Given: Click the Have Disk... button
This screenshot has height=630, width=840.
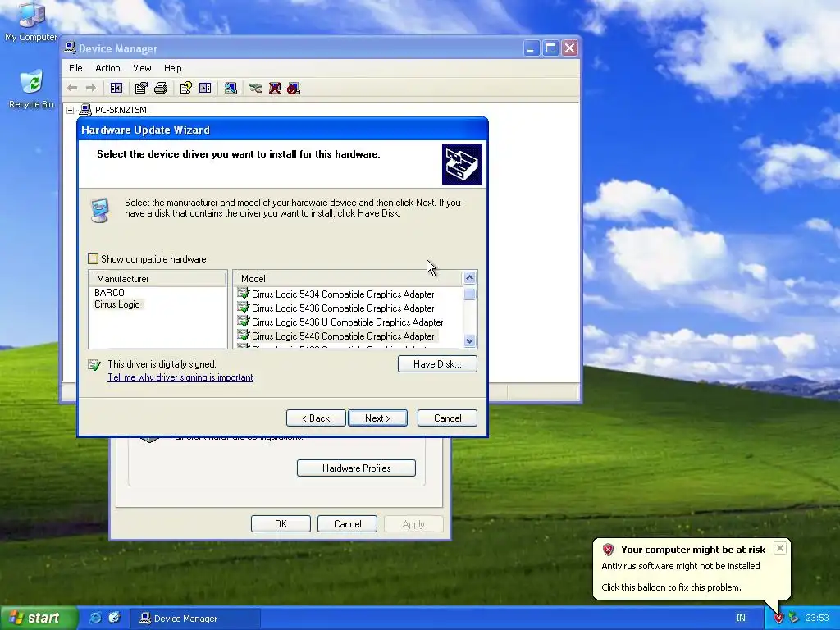Looking at the screenshot, I should click(437, 363).
